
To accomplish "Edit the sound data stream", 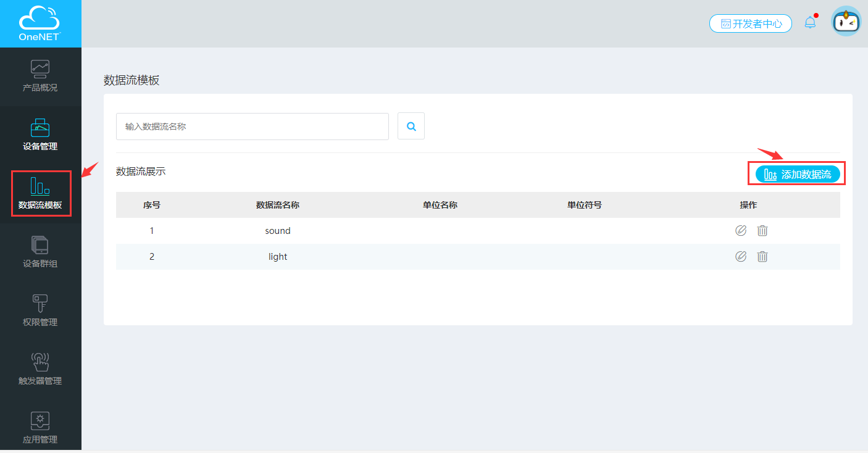I will 741,230.
